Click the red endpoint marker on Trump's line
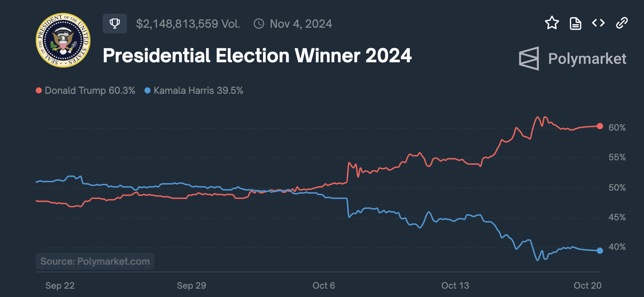Image resolution: width=644 pixels, height=297 pixels. pyautogui.click(x=600, y=126)
